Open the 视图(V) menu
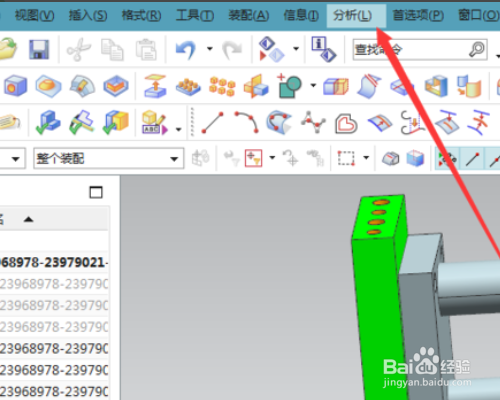 click(x=34, y=15)
